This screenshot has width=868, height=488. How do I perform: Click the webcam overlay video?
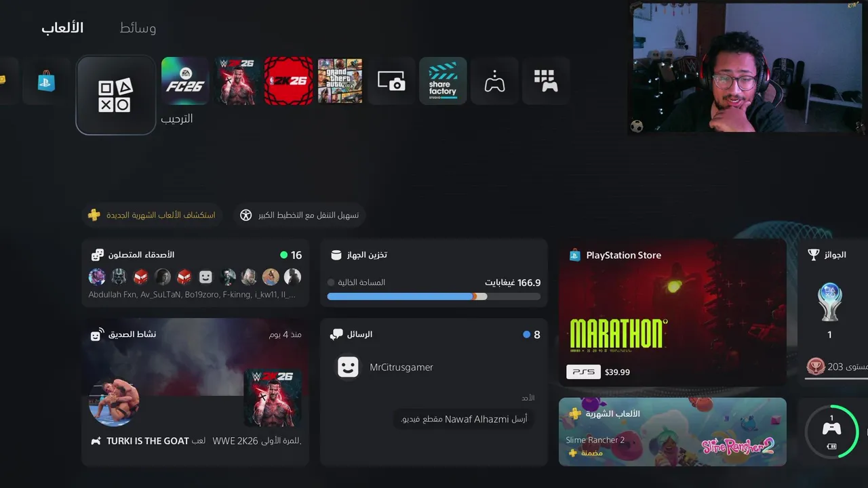747,67
